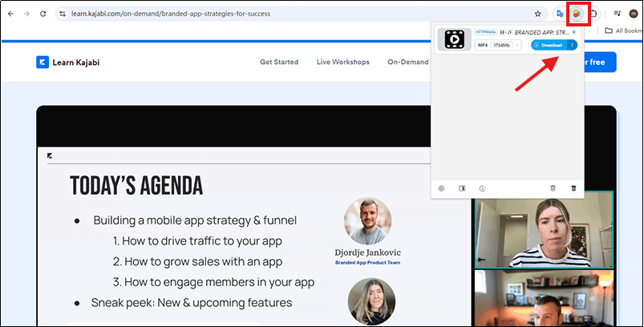Image resolution: width=644 pixels, height=327 pixels.
Task: Dismiss the BRANDED APP video entry
Action: coord(574,32)
